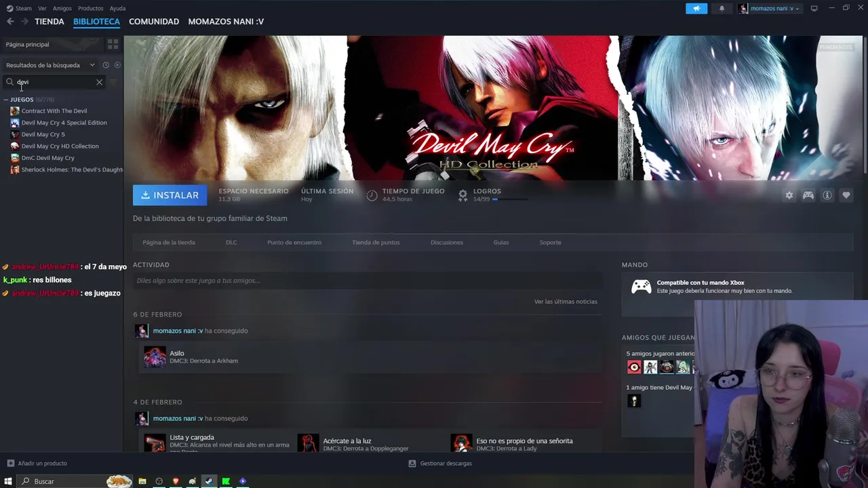Go to COMUNIDAD tab
The image size is (868, 488).
[x=154, y=22]
